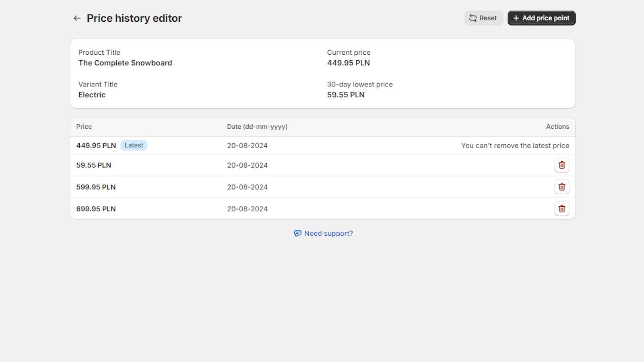644x362 pixels.
Task: Add a new price point
Action: pyautogui.click(x=541, y=18)
